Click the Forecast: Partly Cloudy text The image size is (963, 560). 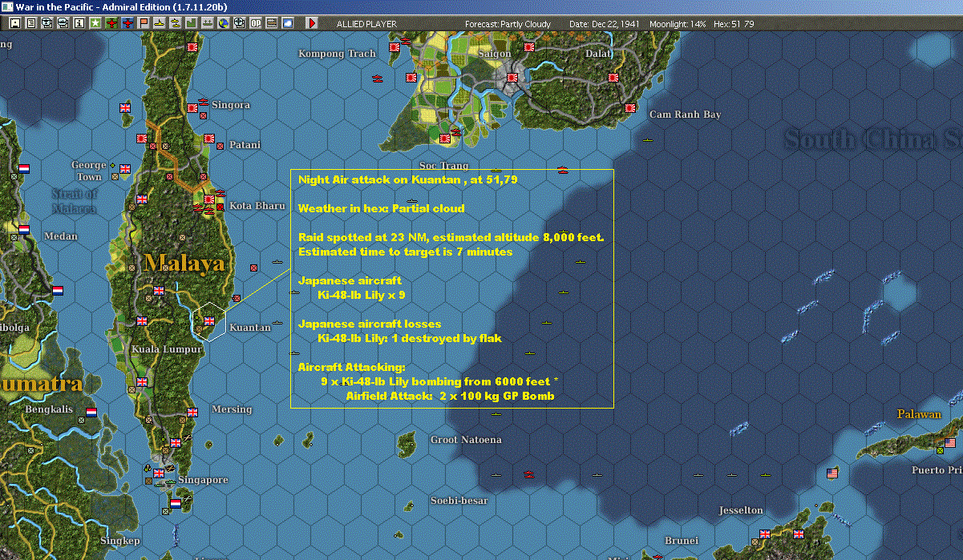click(508, 24)
